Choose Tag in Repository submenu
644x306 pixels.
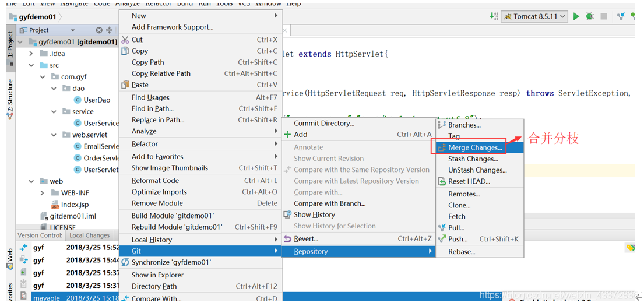pyautogui.click(x=479, y=136)
